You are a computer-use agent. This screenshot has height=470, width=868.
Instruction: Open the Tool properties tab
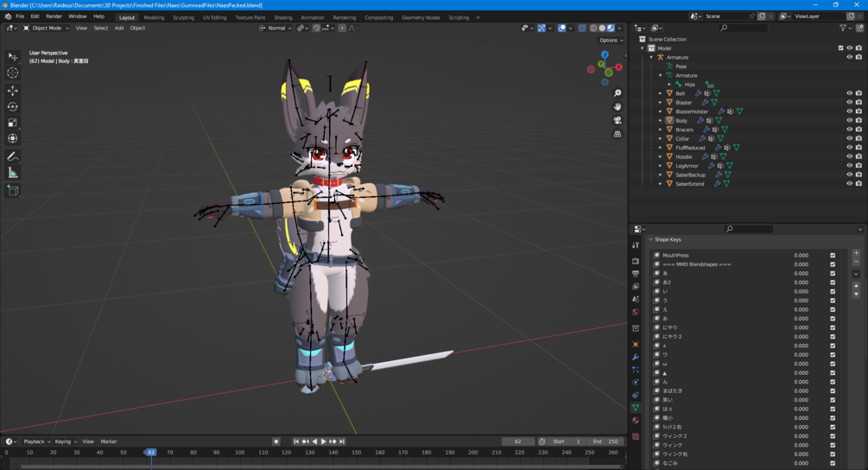pyautogui.click(x=636, y=245)
